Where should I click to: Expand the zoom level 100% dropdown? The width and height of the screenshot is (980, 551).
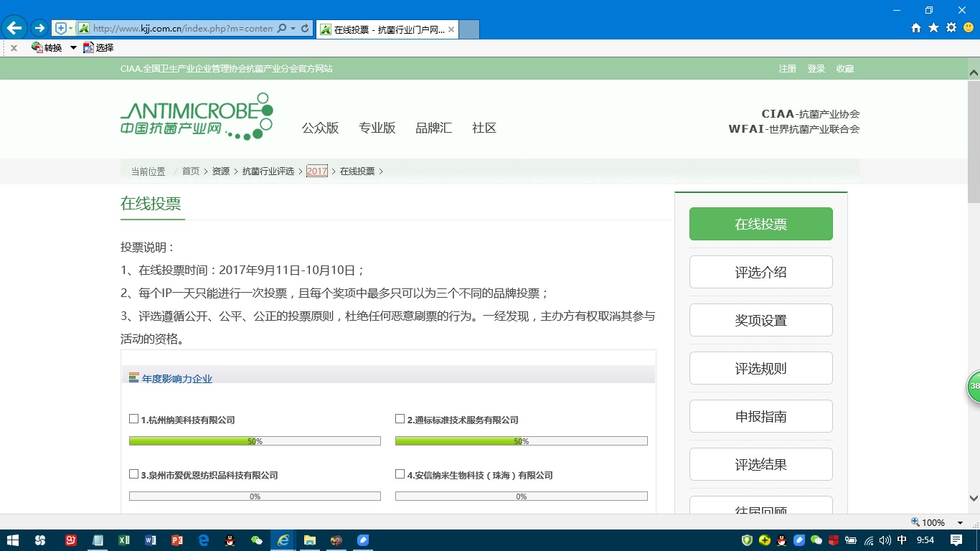pos(961,523)
